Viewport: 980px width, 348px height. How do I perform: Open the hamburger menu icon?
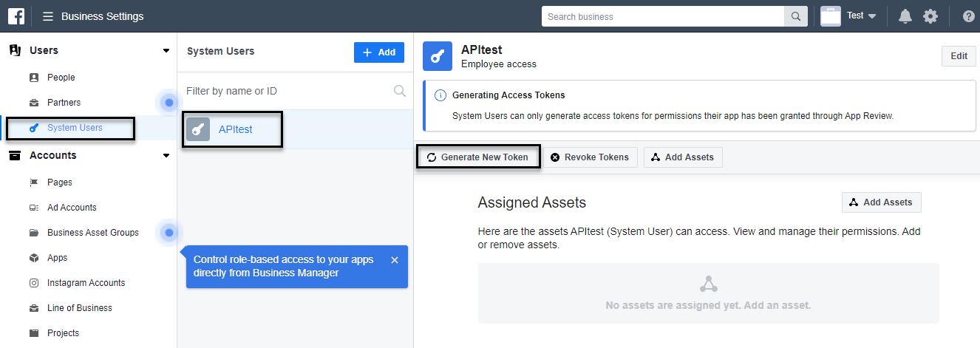point(48,16)
